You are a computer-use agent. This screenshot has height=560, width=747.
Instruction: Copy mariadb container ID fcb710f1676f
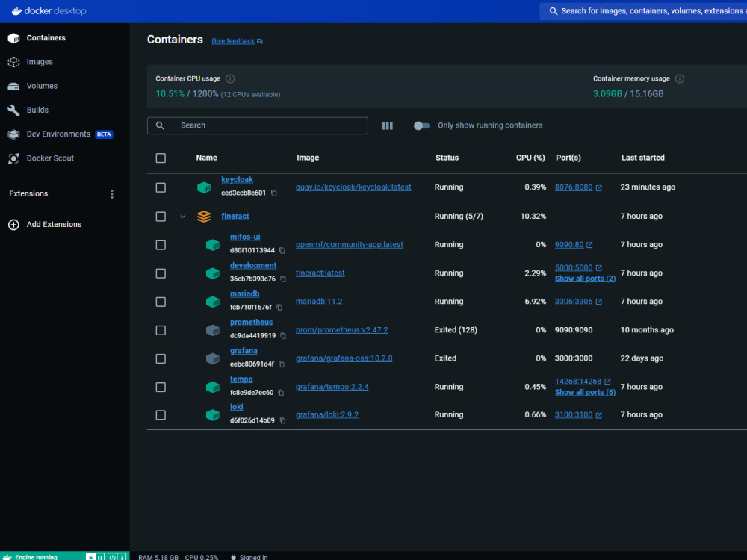tap(279, 308)
